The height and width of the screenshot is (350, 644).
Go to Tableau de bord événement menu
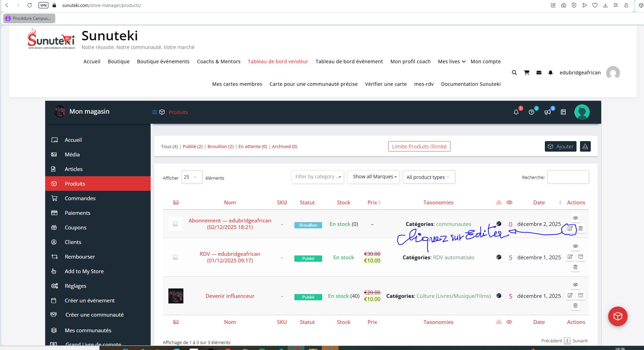tap(349, 62)
